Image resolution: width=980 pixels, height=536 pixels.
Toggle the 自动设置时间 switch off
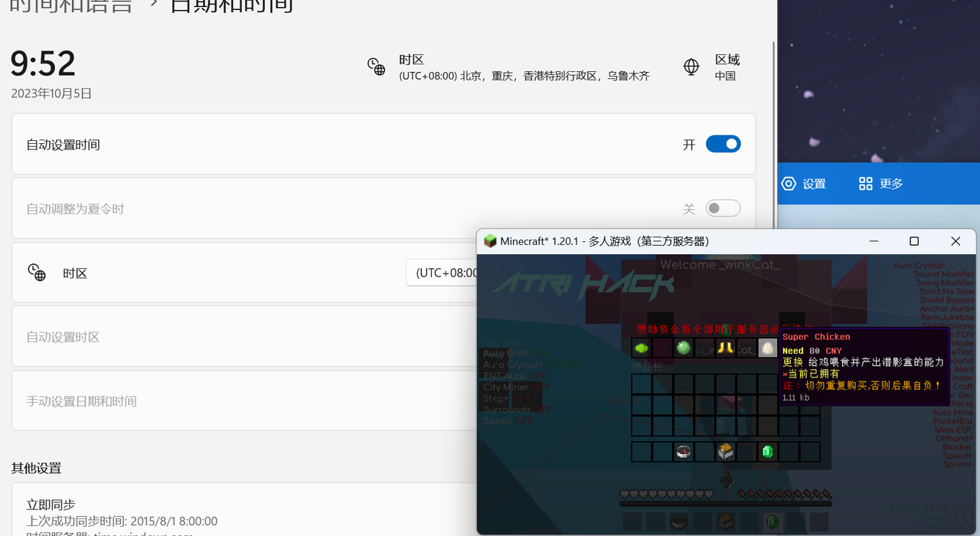point(723,144)
